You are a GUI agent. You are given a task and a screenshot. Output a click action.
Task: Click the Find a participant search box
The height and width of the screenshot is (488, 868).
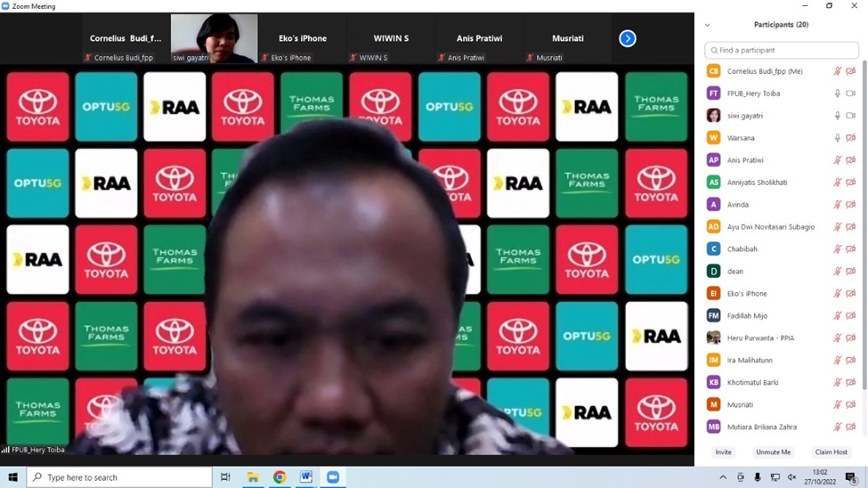[782, 50]
